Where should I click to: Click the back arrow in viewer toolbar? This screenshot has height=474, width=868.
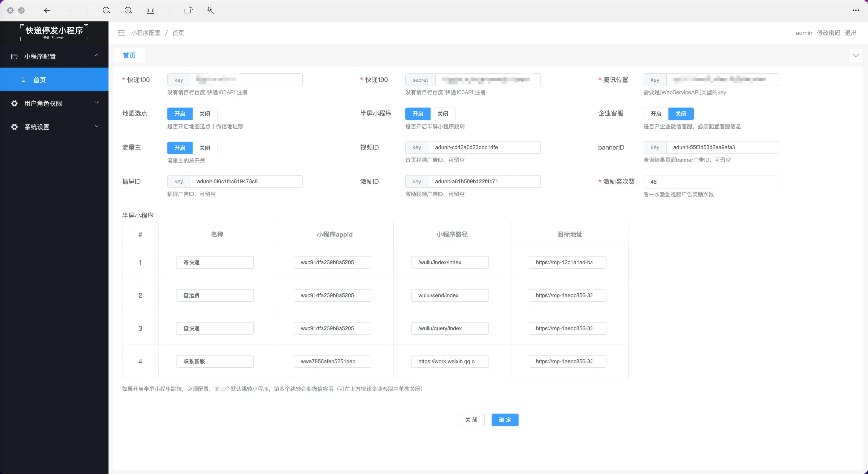tap(47, 10)
